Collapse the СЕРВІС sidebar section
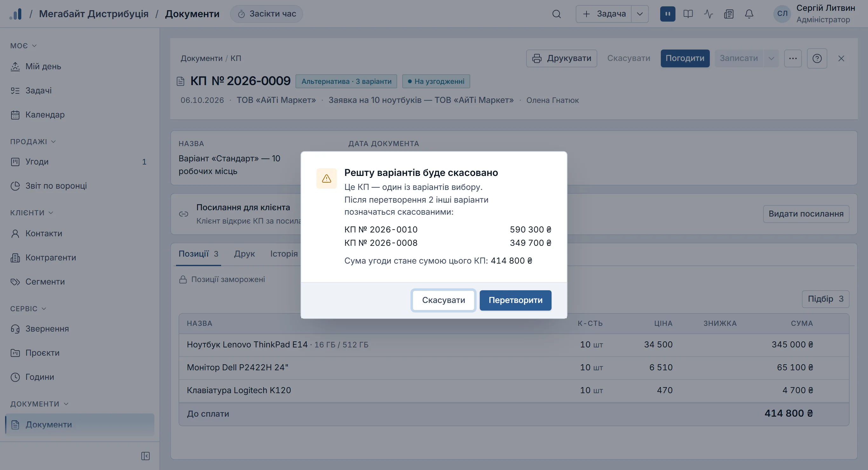 pyautogui.click(x=28, y=309)
